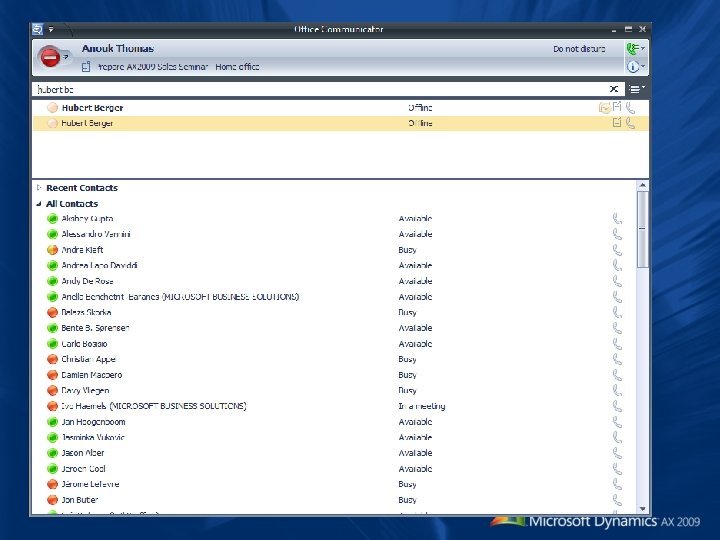Click the Office Communicator title bar icon
This screenshot has width=720, height=540.
38,29
